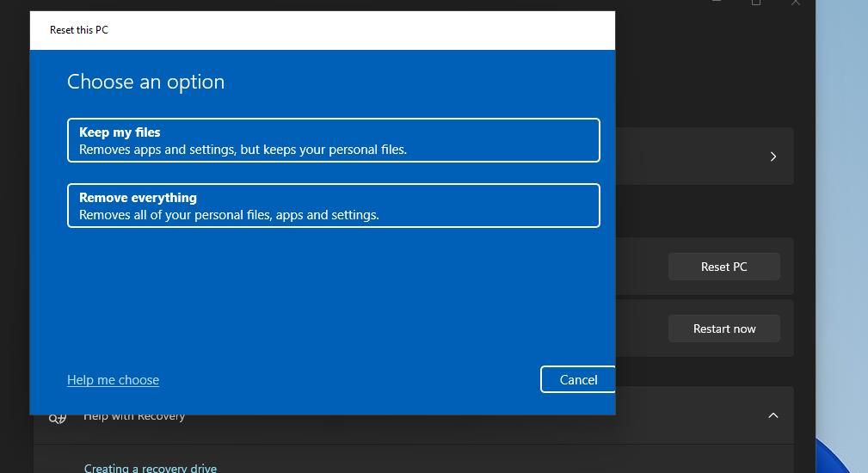Minimize the Settings window

(717, 3)
